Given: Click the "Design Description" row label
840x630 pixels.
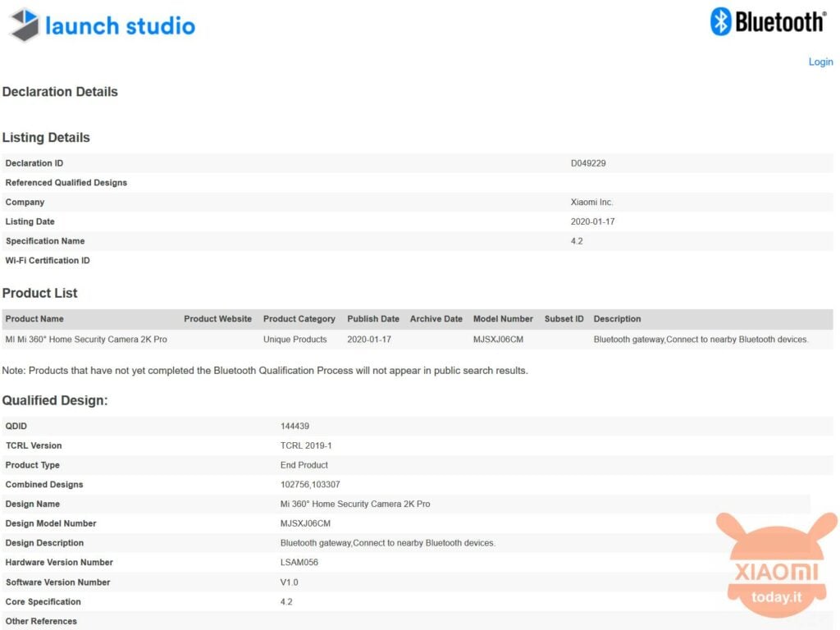Looking at the screenshot, I should (44, 543).
